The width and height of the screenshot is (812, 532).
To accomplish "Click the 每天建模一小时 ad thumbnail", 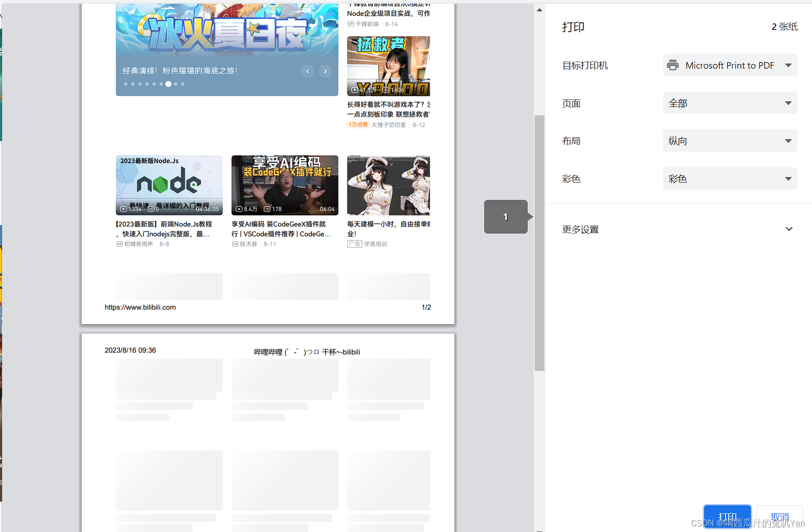I will (x=388, y=185).
